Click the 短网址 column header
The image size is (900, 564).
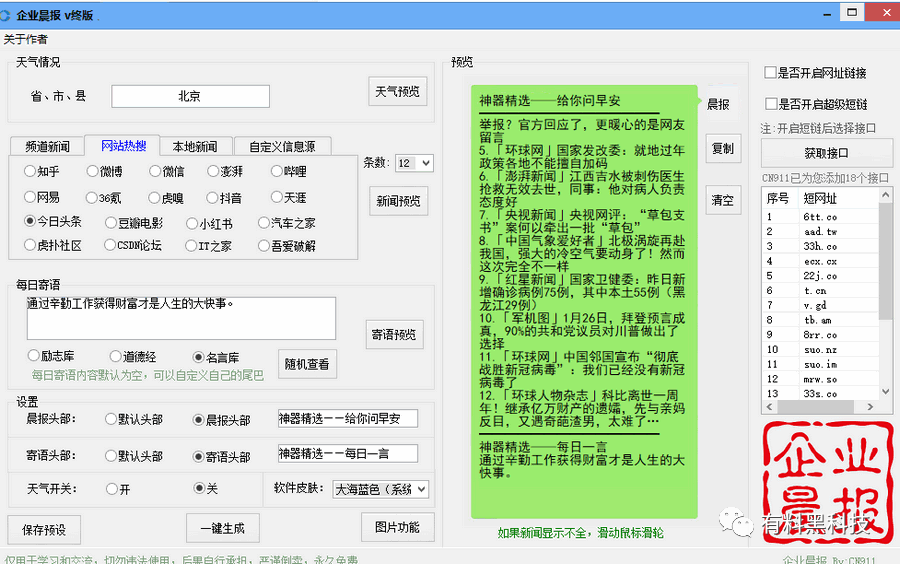[839, 198]
